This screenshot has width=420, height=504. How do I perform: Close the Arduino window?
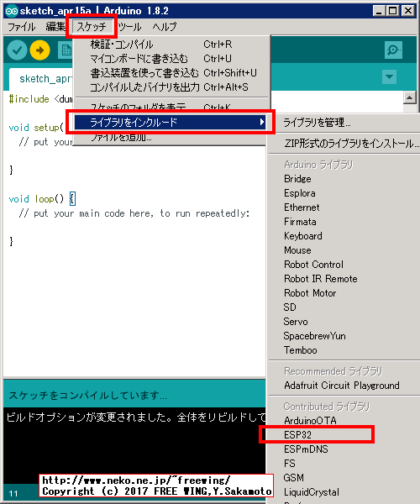408,11
